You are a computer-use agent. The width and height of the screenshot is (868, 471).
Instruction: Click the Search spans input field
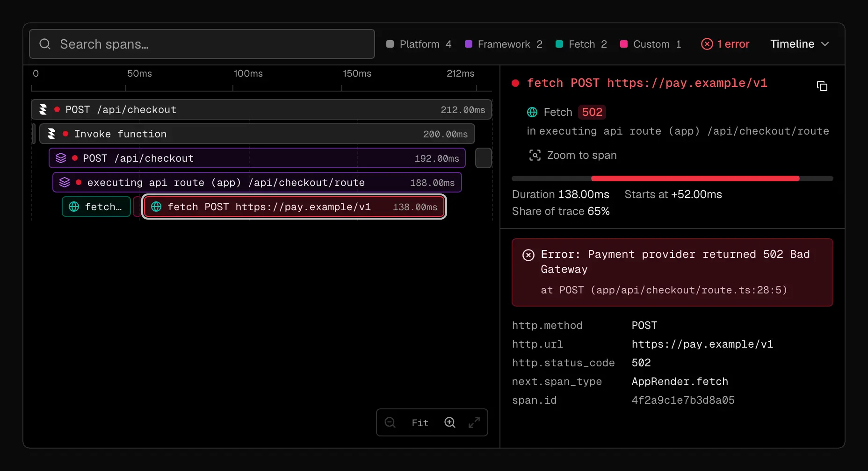click(202, 44)
